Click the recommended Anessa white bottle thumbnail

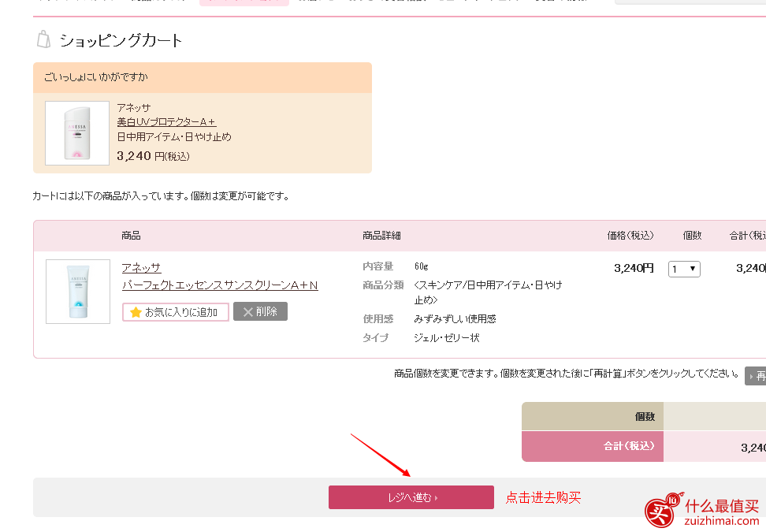coord(77,133)
